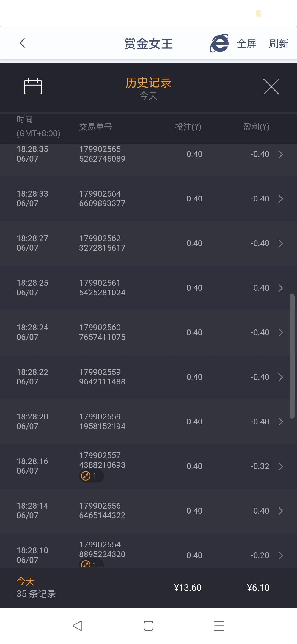Expand the 18:28:16 record with -0.32 profit
Viewport: 297px width, 644px height.
[x=280, y=466]
